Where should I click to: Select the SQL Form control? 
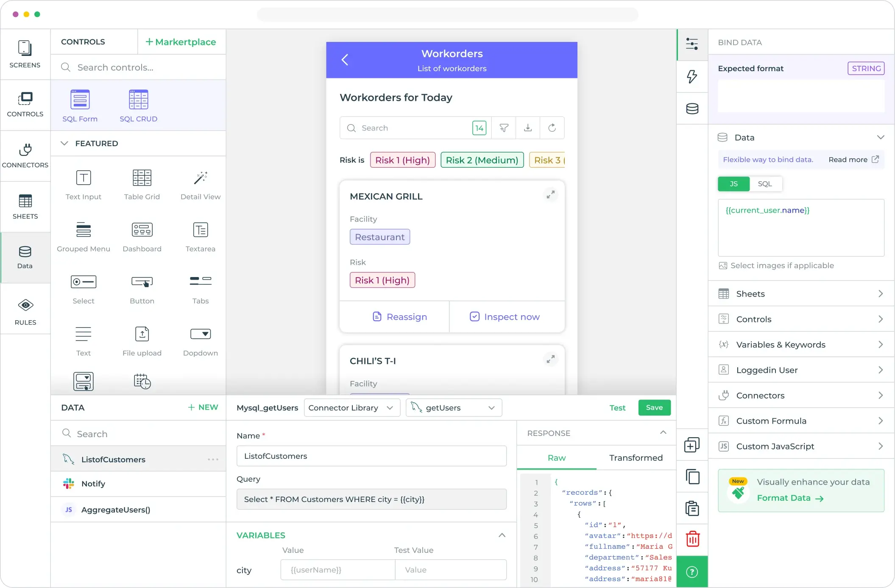pos(80,105)
